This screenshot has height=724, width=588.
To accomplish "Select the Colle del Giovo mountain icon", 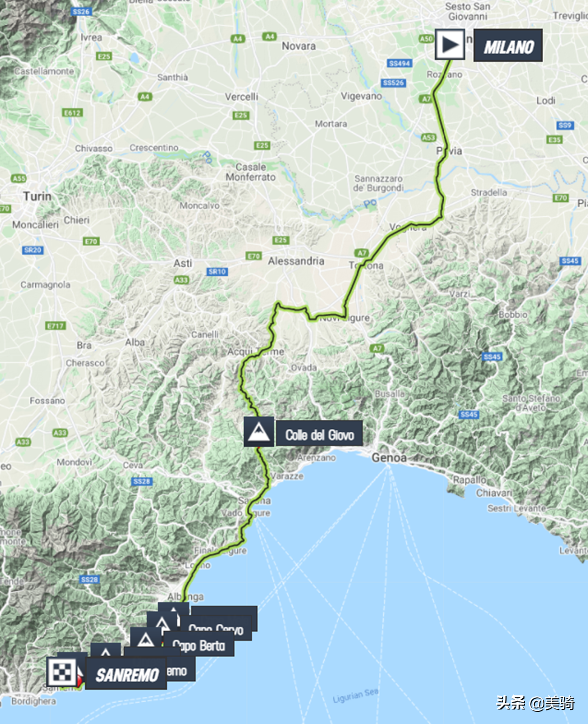I will pos(259,432).
